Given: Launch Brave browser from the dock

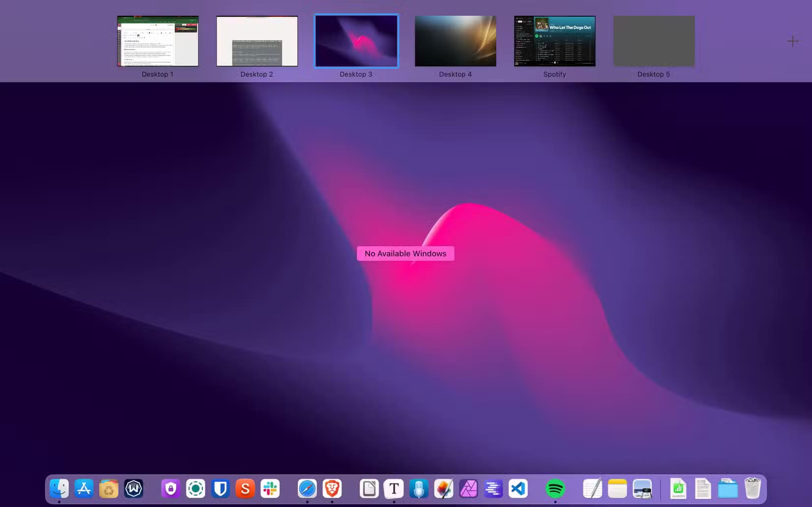Looking at the screenshot, I should 332,489.
